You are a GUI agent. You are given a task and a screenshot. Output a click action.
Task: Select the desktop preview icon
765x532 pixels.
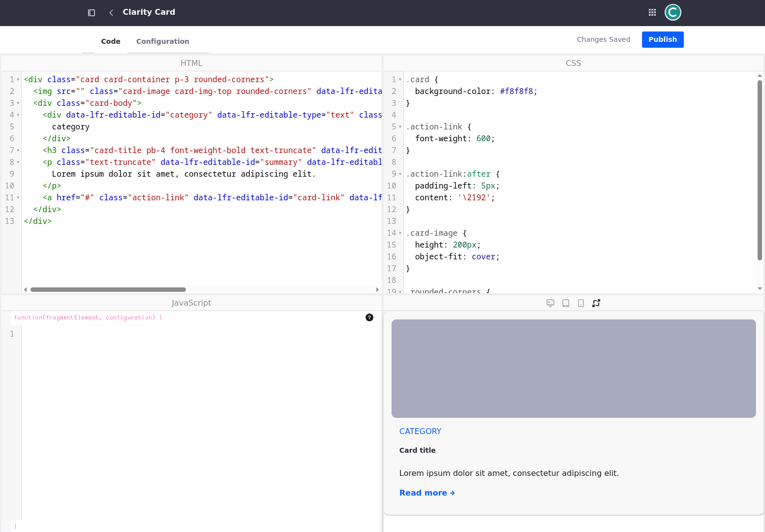pos(550,303)
